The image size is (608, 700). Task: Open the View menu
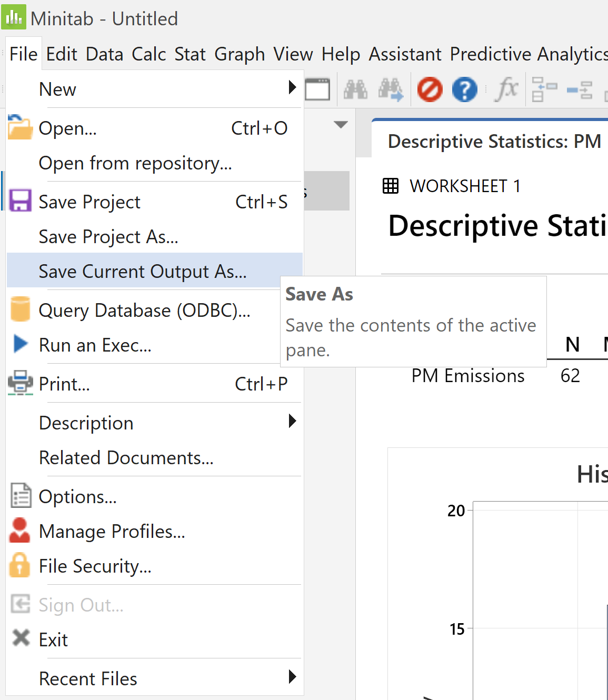pos(293,54)
